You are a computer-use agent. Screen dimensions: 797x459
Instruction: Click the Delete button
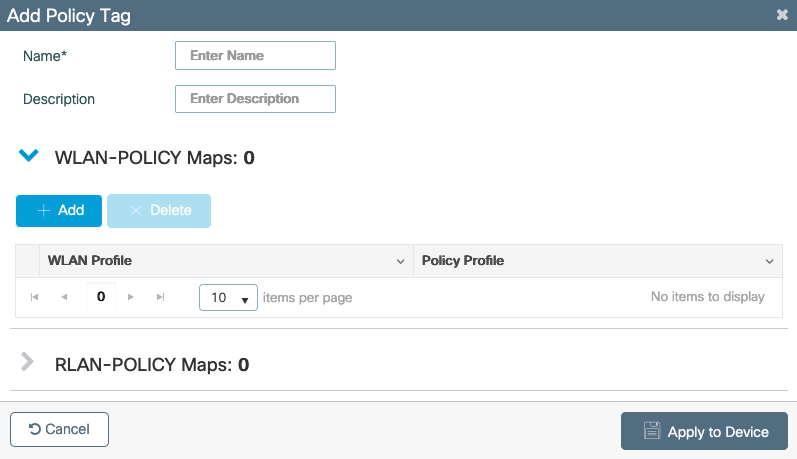click(159, 211)
